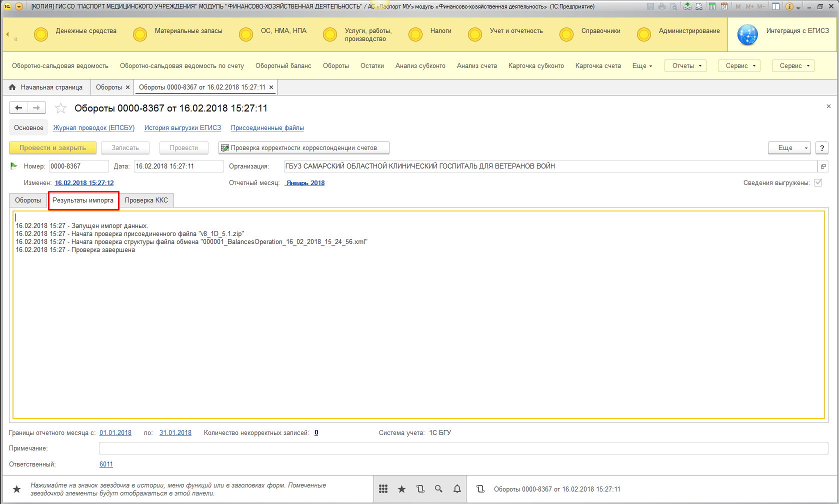Click the search magnifier in bottom panel
Image resolution: width=839 pixels, height=504 pixels.
tap(438, 489)
